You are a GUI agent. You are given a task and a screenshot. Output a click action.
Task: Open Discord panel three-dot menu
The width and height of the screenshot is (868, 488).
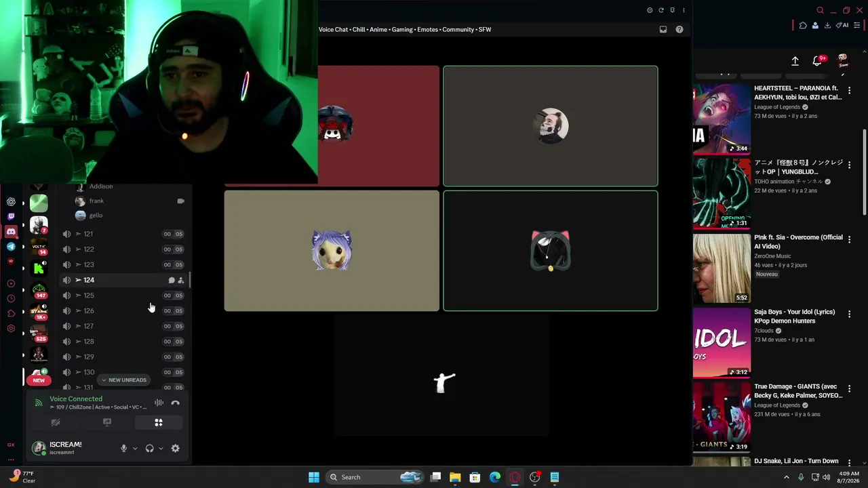684,10
